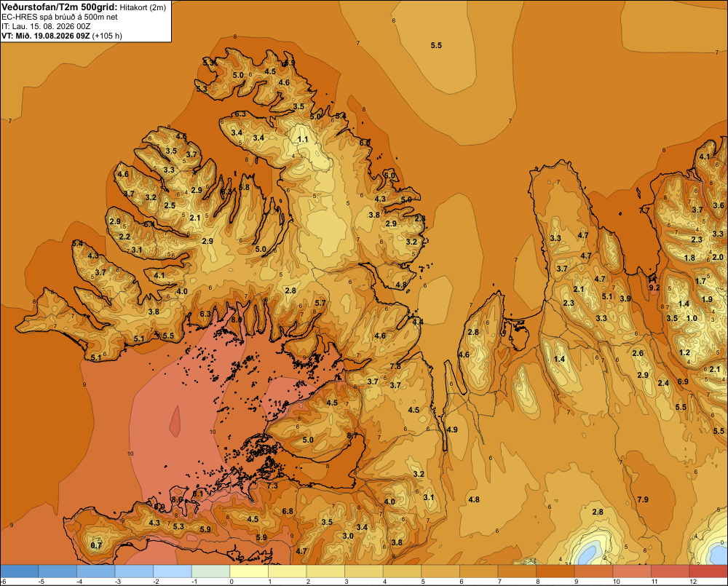Click the 1.0 temperature value
Viewport: 728px width, 586px height.
click(x=692, y=318)
